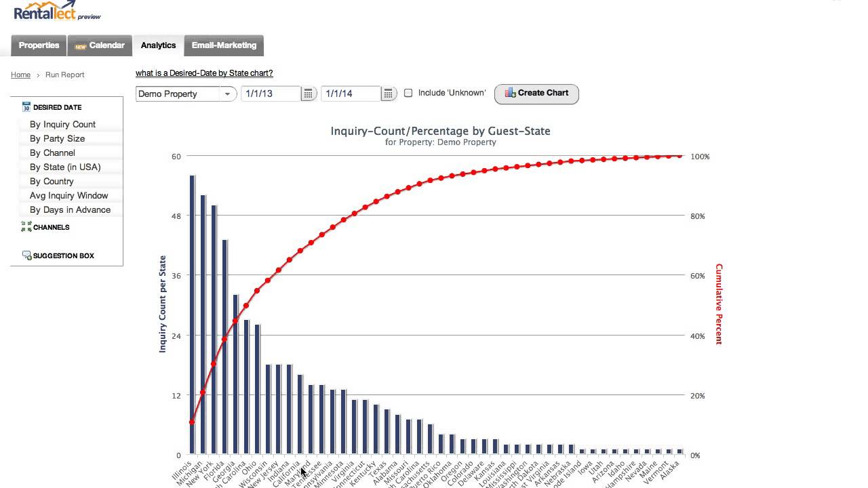Click the Alaska bar in chart
The height and width of the screenshot is (488, 868).
680,451
